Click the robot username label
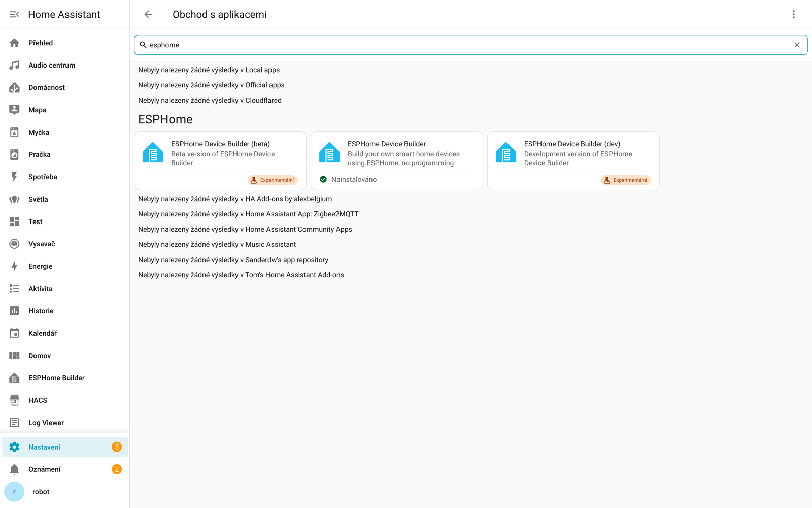This screenshot has height=508, width=812. [41, 492]
